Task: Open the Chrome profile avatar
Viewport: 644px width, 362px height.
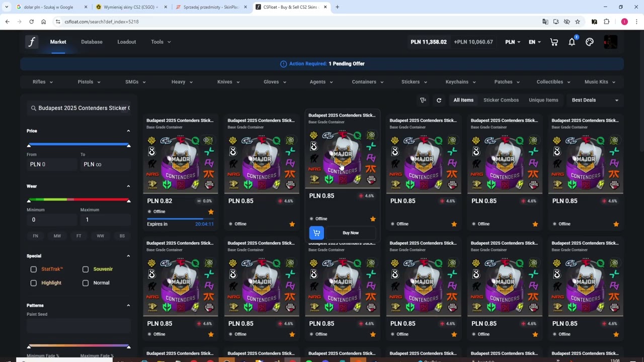Action: pyautogui.click(x=624, y=22)
